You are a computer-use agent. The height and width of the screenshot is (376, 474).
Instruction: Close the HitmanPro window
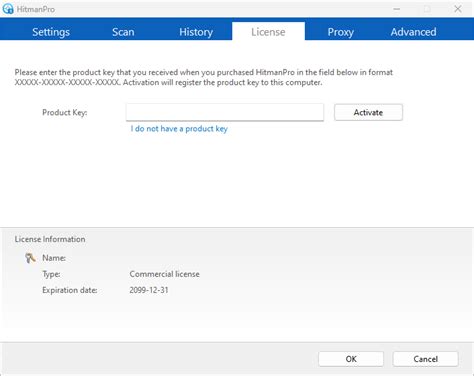[458, 9]
